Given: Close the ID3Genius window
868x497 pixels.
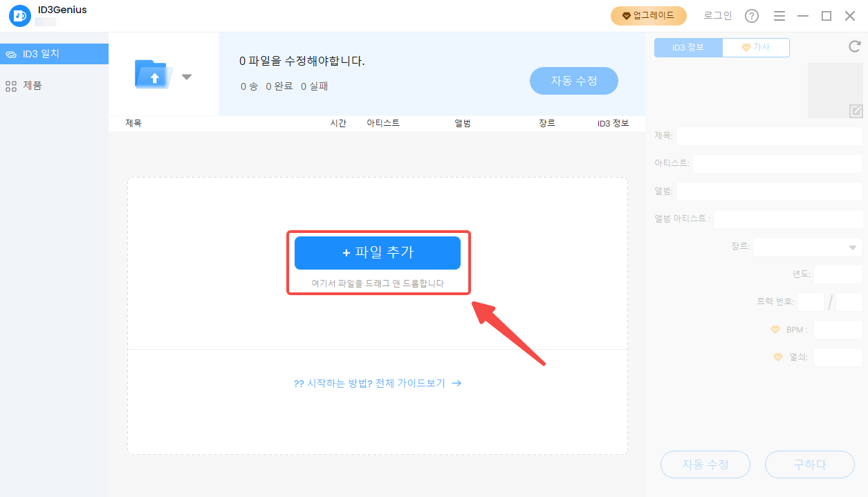Looking at the screenshot, I should tap(850, 16).
